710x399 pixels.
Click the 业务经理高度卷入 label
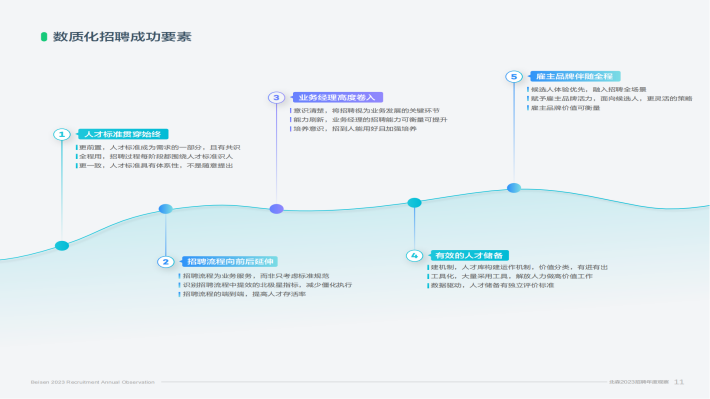(x=337, y=97)
